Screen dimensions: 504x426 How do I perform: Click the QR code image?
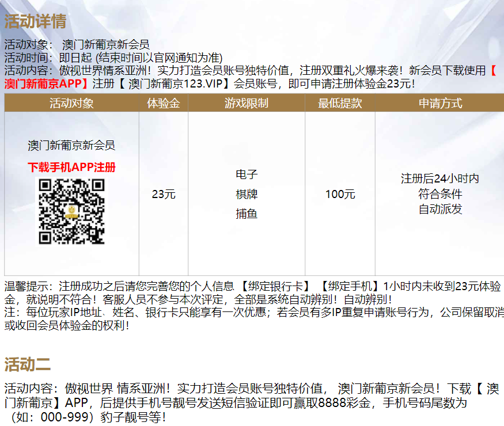(72, 211)
